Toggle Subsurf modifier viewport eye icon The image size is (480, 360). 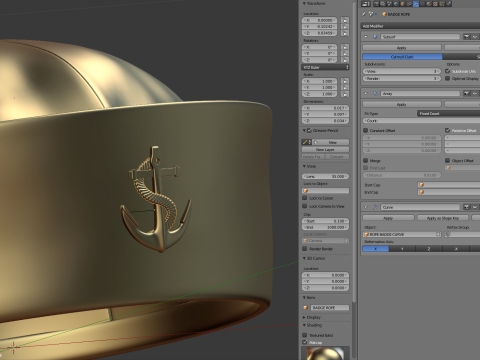tap(475, 37)
